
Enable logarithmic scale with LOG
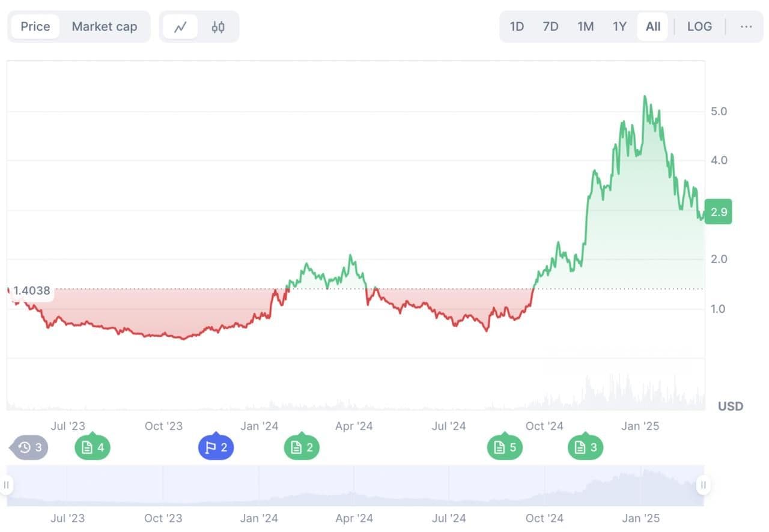(x=699, y=26)
